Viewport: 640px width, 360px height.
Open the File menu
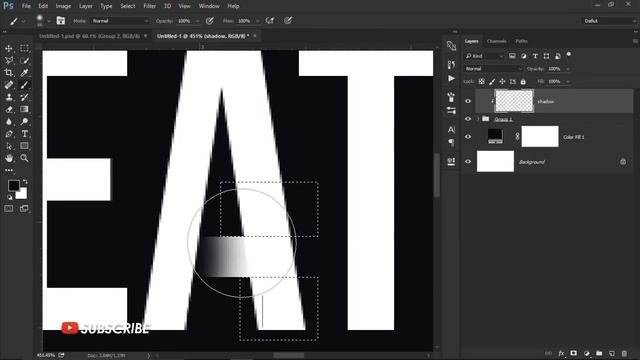[26, 6]
